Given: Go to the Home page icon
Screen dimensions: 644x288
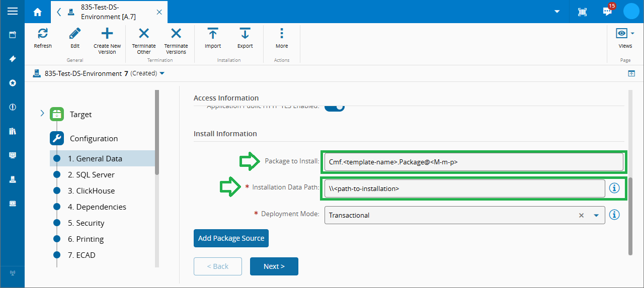Looking at the screenshot, I should pyautogui.click(x=38, y=12).
